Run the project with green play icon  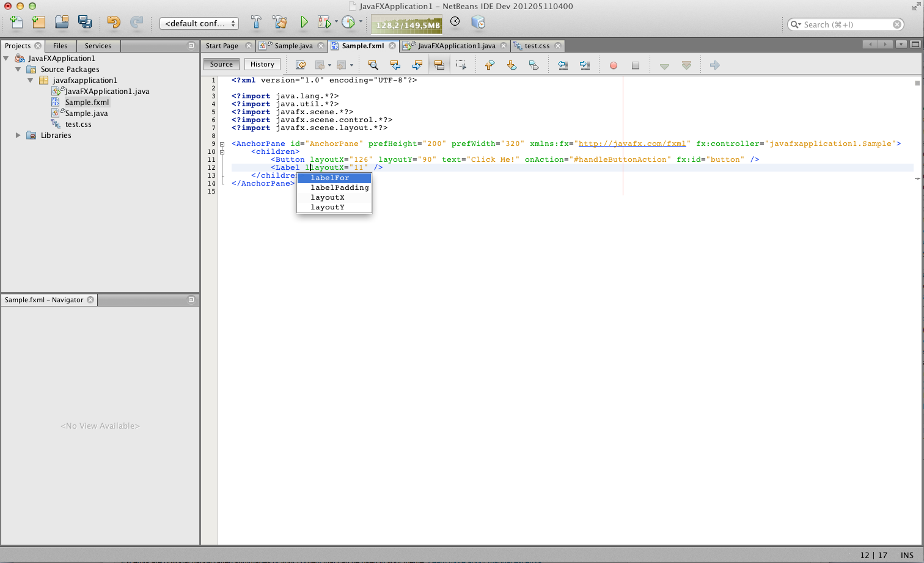pos(304,23)
